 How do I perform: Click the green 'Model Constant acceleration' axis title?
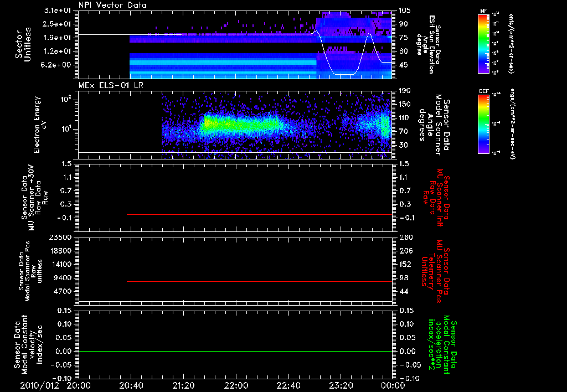click(x=442, y=344)
